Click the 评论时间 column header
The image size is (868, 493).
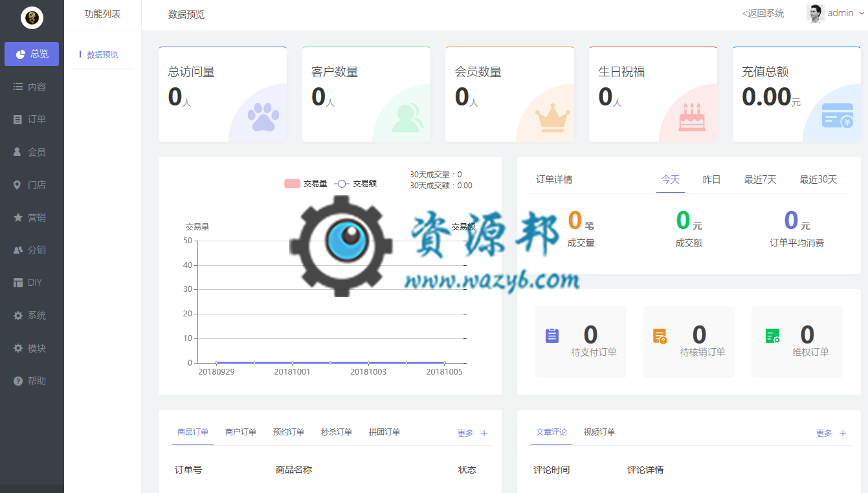pyautogui.click(x=551, y=470)
